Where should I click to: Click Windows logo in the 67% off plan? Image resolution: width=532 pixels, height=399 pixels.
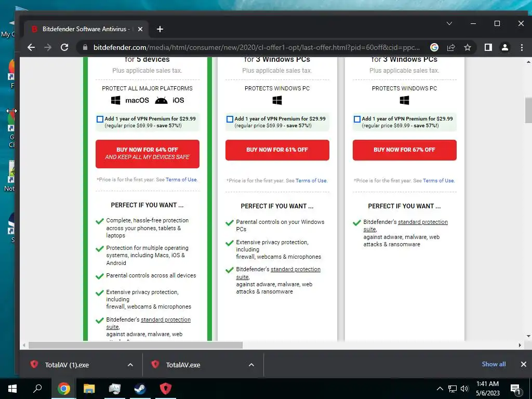(404, 100)
